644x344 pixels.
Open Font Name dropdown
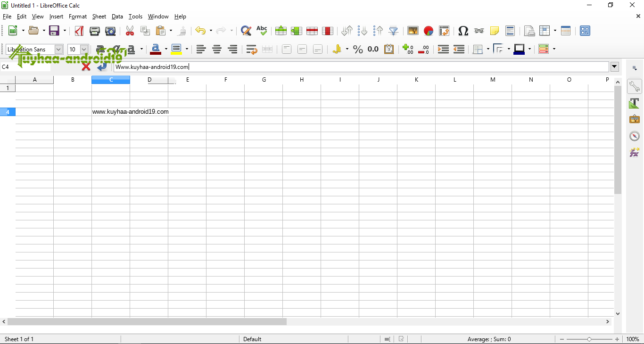pos(58,49)
